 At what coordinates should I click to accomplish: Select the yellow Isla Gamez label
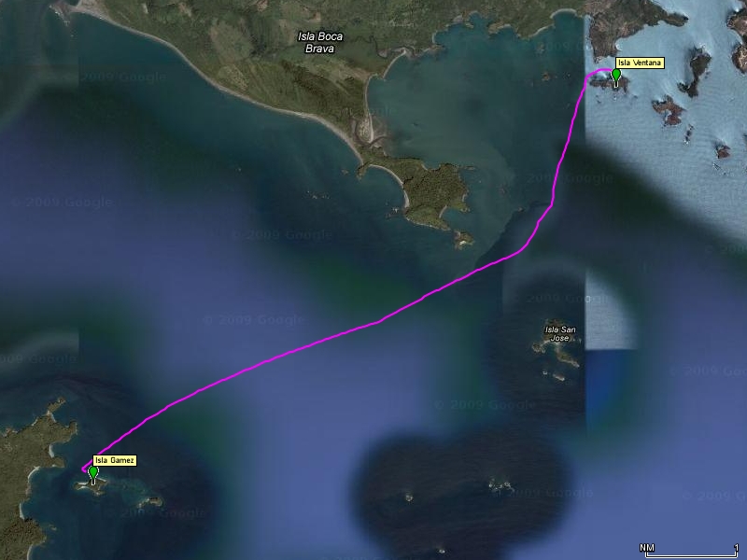coord(114,460)
